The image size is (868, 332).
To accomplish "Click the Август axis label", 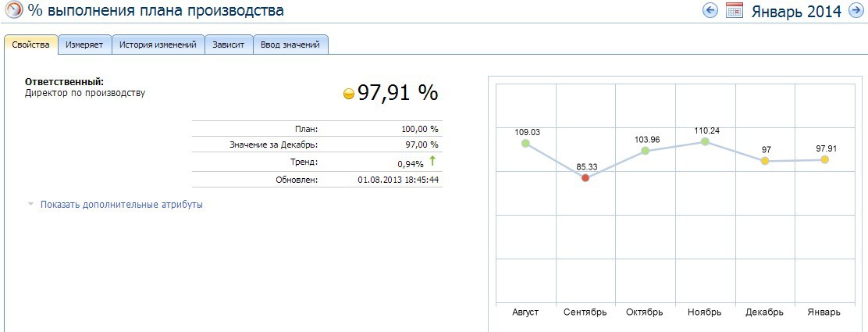I will click(526, 312).
